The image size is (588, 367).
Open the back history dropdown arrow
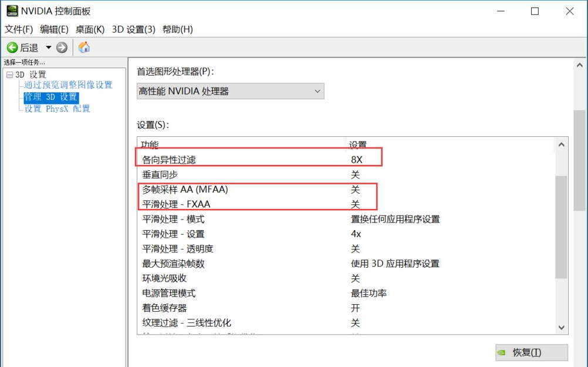point(48,48)
